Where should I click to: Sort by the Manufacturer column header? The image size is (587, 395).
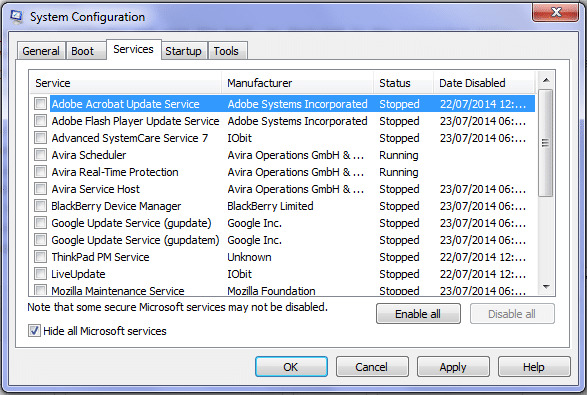298,83
